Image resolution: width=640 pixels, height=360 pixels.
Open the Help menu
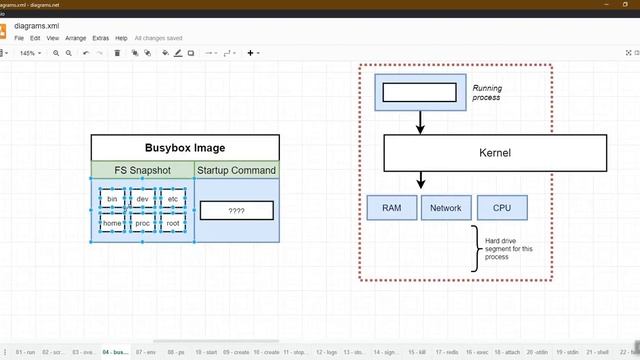(x=121, y=38)
